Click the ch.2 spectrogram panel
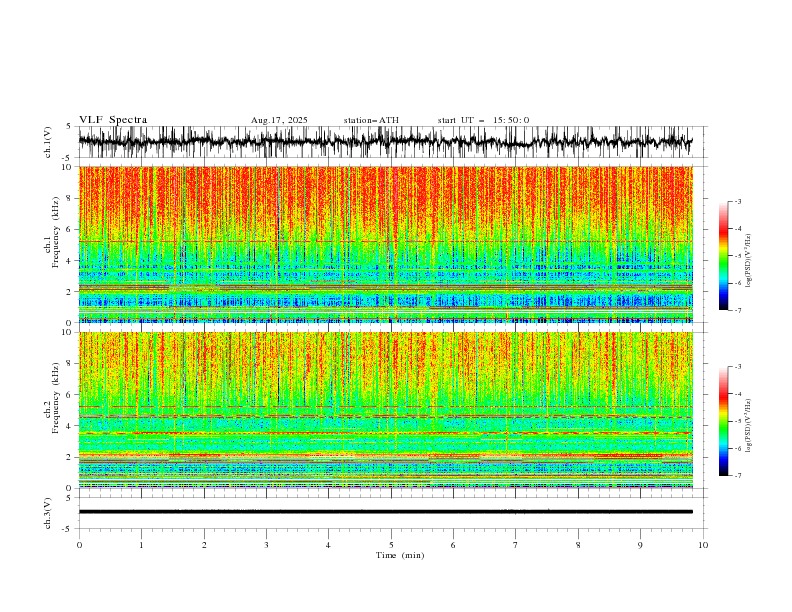Image resolution: width=792 pixels, height=612 pixels. pos(385,410)
